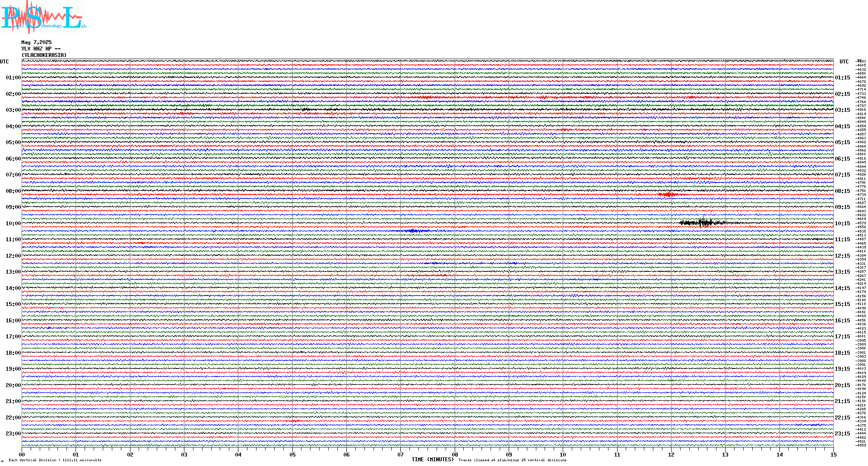
Task: Click minute tick label '04' on time axis
Action: pos(238,454)
